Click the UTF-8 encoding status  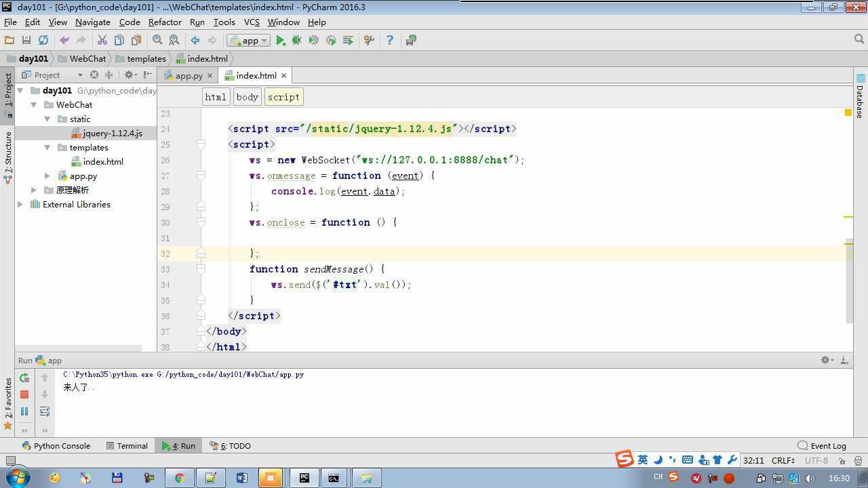click(x=816, y=460)
